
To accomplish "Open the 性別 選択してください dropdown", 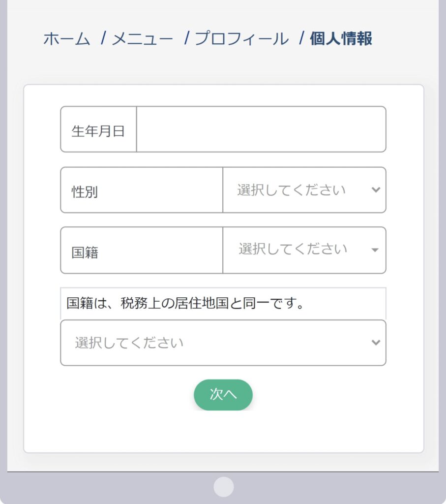I will coord(304,189).
